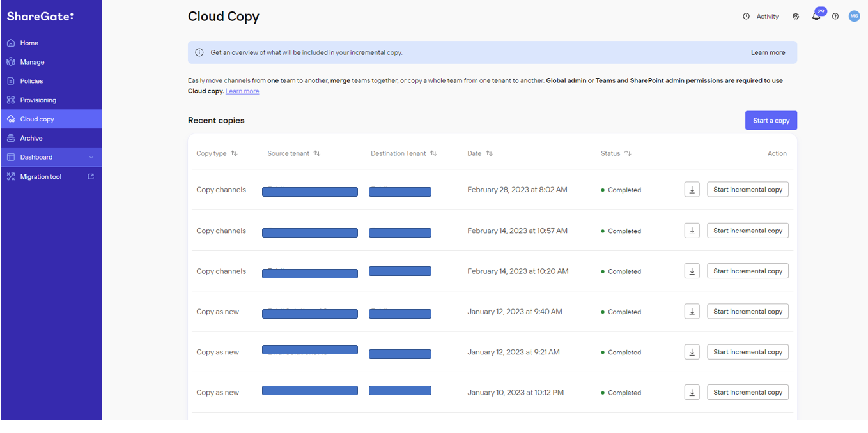
Task: Open help using the question mark icon
Action: (x=835, y=16)
